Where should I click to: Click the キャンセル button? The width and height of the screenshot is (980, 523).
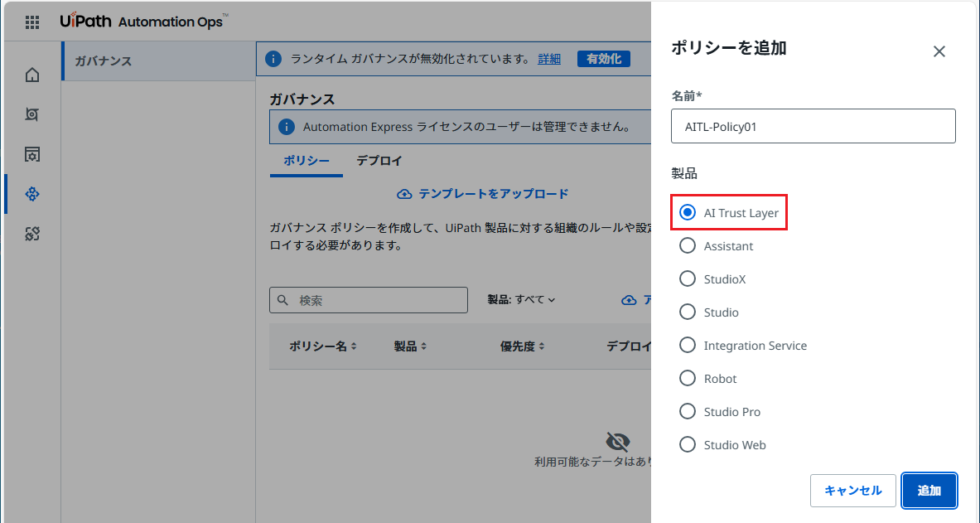(x=853, y=491)
